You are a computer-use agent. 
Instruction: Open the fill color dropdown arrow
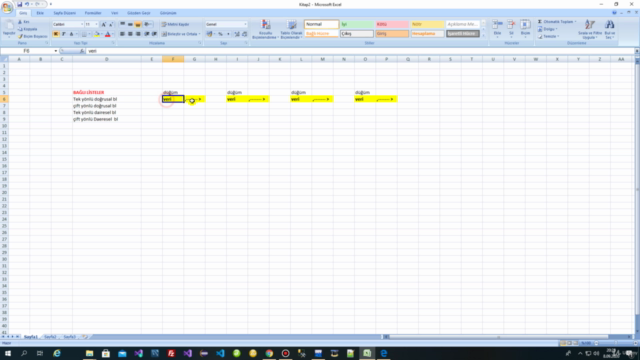coord(102,34)
